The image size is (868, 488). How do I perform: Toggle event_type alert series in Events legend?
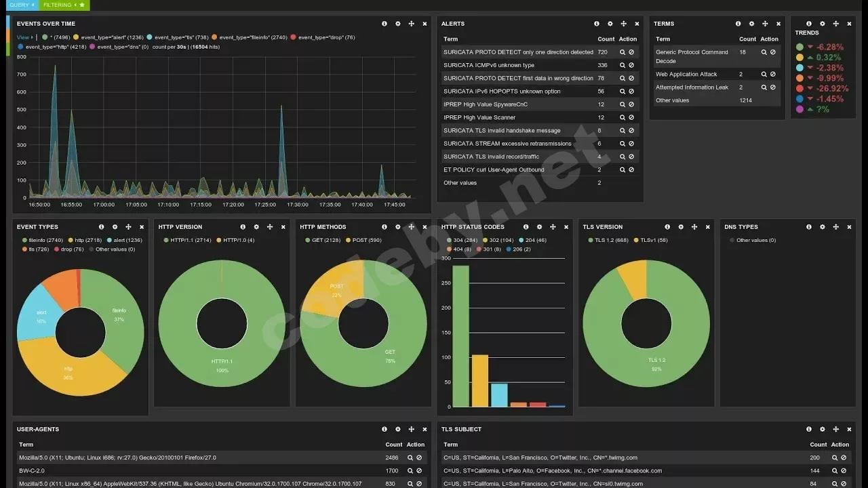pyautogui.click(x=108, y=37)
